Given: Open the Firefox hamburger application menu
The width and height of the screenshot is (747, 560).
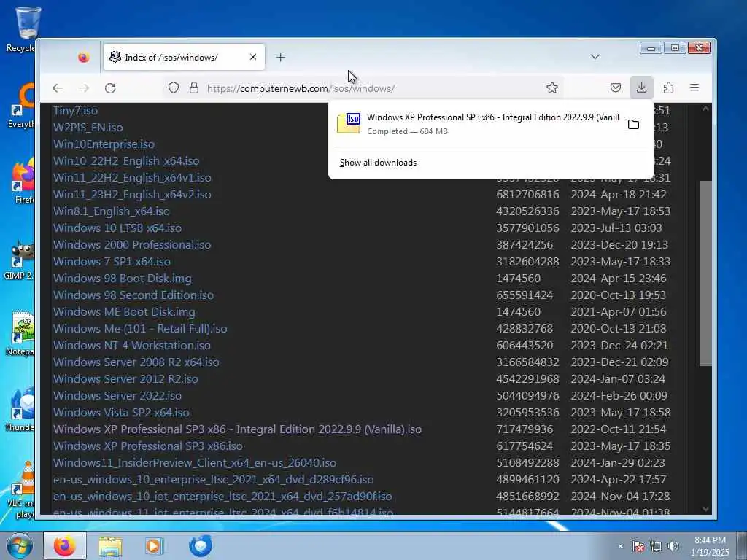Looking at the screenshot, I should point(694,87).
